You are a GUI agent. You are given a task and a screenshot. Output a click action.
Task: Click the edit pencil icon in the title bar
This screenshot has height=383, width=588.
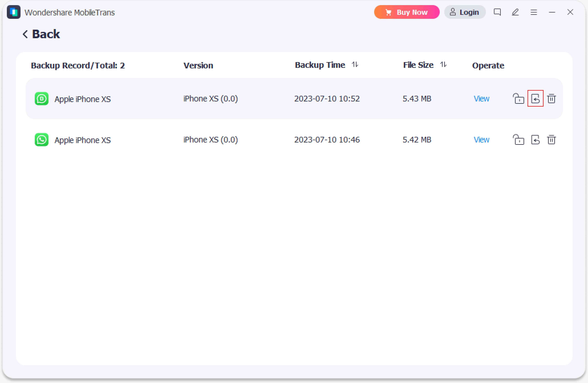[x=515, y=12]
